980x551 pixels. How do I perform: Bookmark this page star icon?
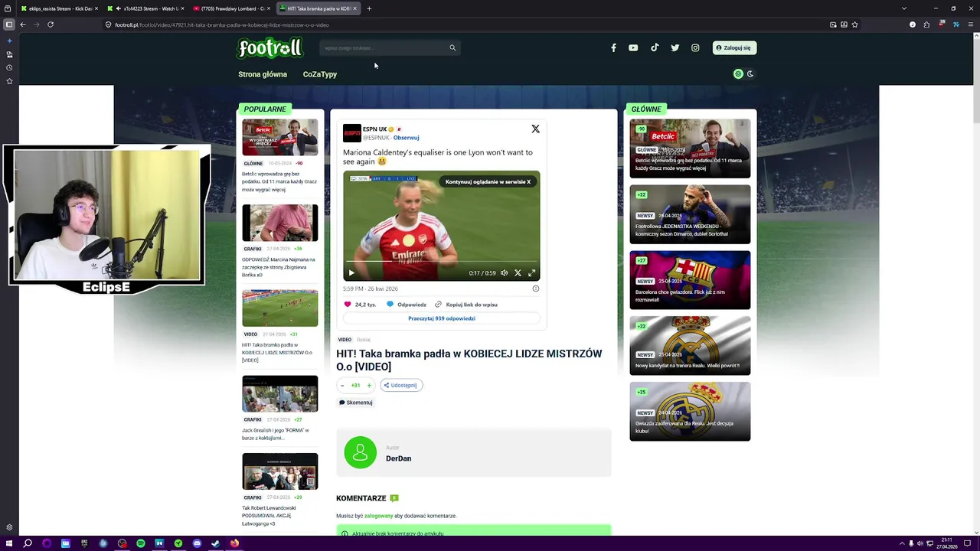854,24
